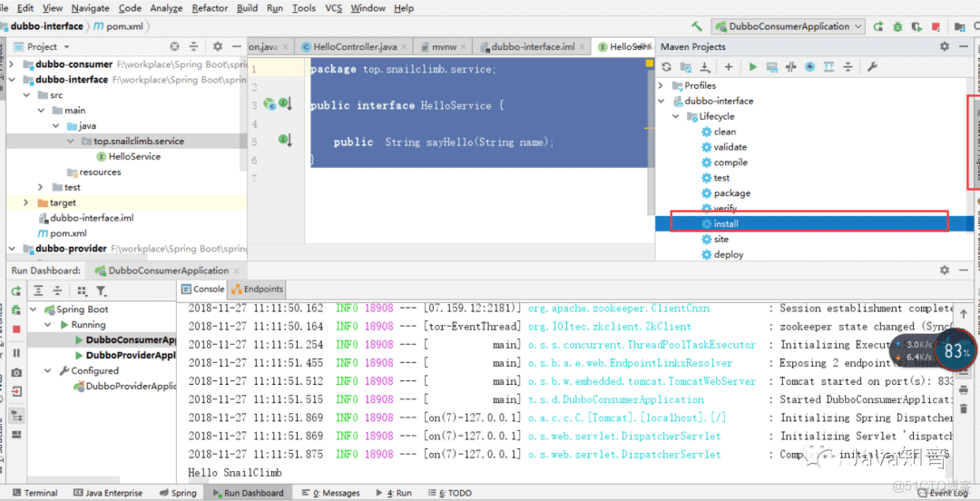Open Project panel gear settings
980x501 pixels.
pyautogui.click(x=218, y=46)
